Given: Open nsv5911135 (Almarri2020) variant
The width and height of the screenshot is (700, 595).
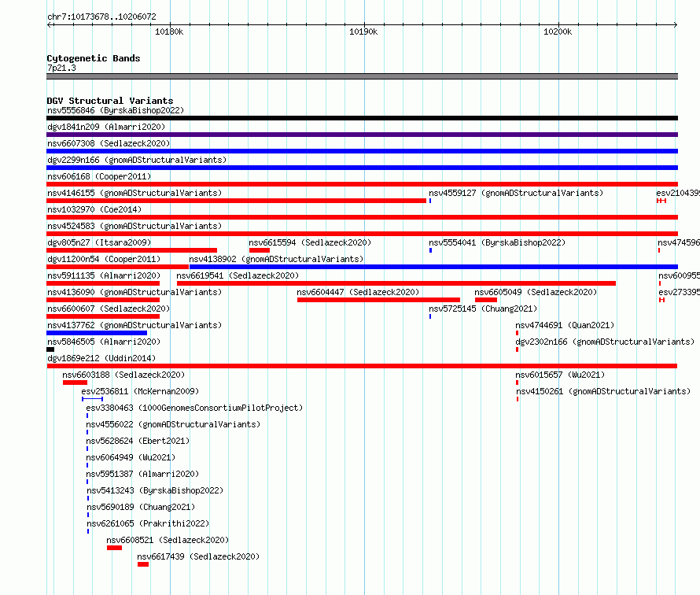Looking at the screenshot, I should (104, 275).
